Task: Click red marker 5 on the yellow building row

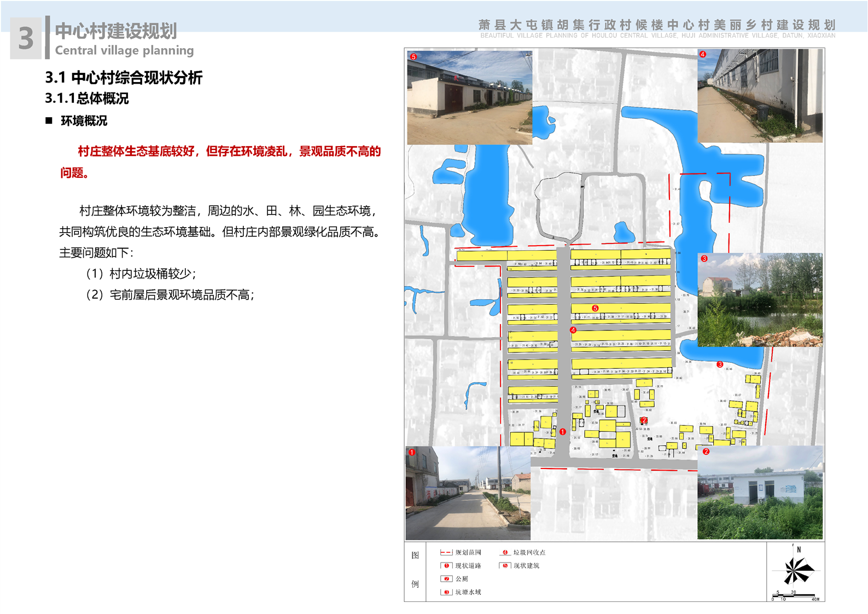Action: (595, 309)
